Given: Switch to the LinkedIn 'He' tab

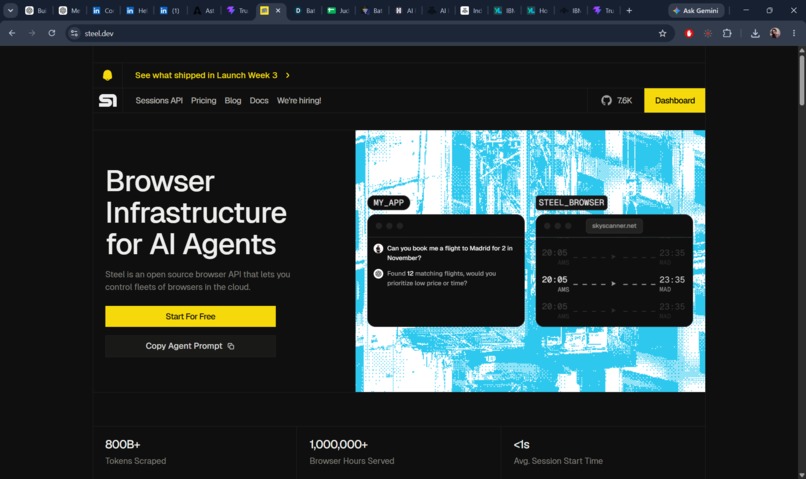Looking at the screenshot, I should click(136, 10).
